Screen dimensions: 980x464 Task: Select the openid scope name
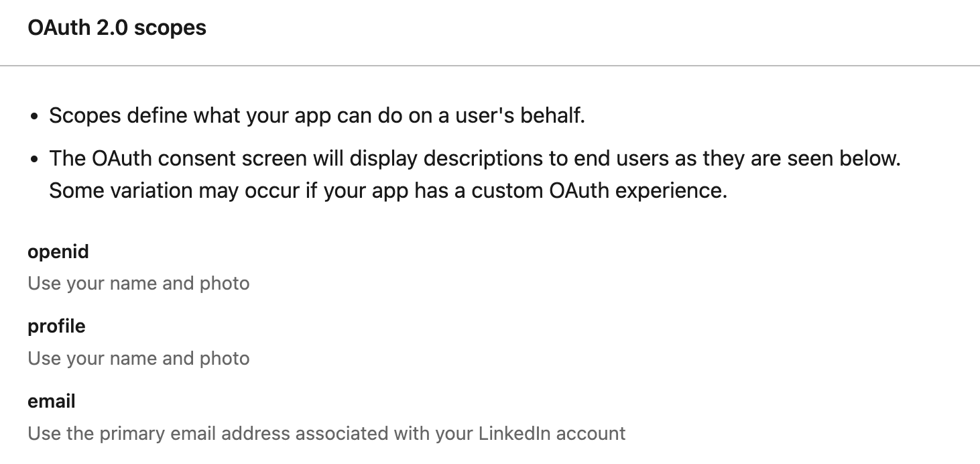click(58, 252)
